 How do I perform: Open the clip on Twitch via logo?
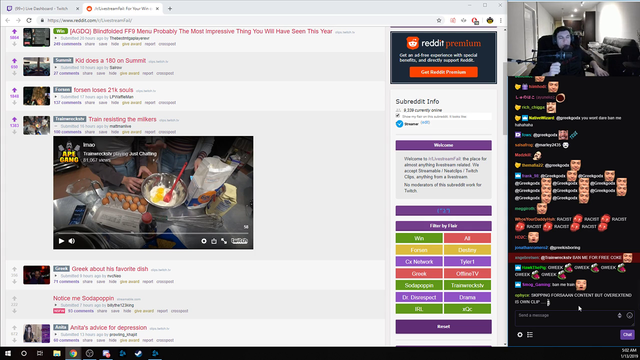click(x=239, y=241)
